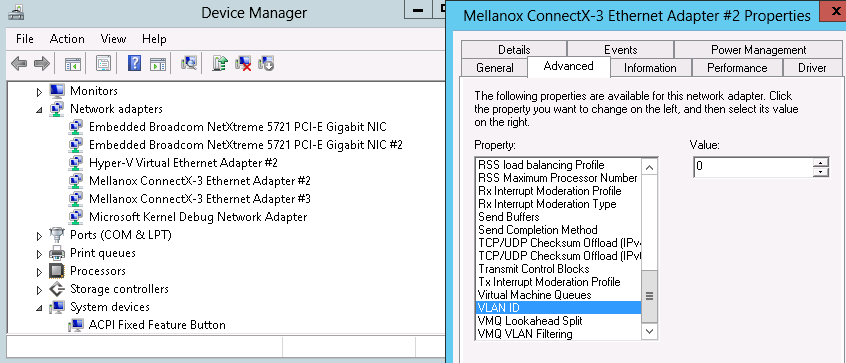Click the Forward arrow in Device Manager toolbar
This screenshot has height=363, width=846.
[x=42, y=64]
